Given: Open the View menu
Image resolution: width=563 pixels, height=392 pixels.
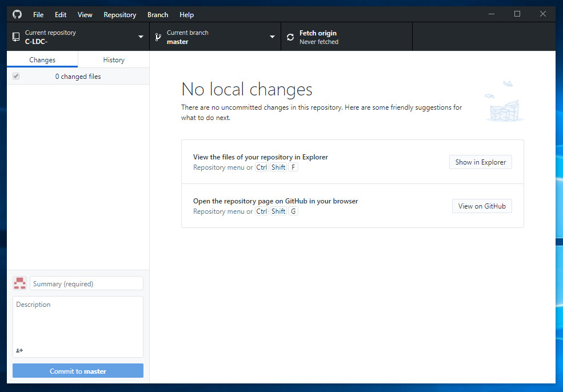Looking at the screenshot, I should tap(85, 15).
